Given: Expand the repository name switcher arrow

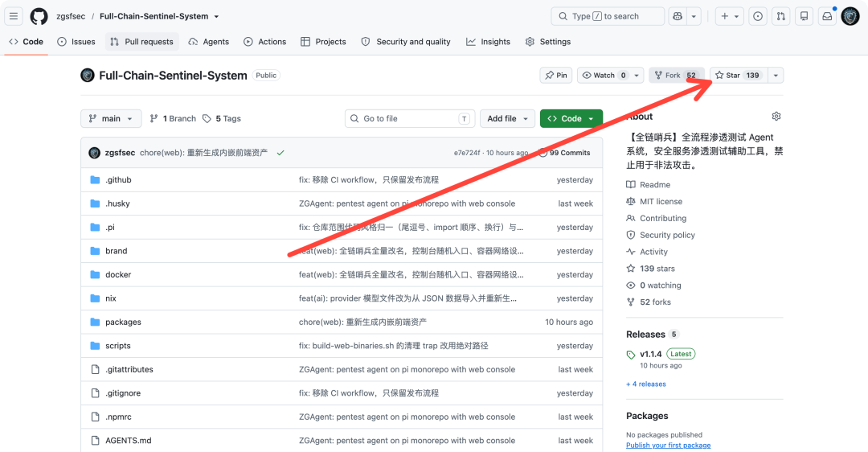Looking at the screenshot, I should (x=216, y=17).
